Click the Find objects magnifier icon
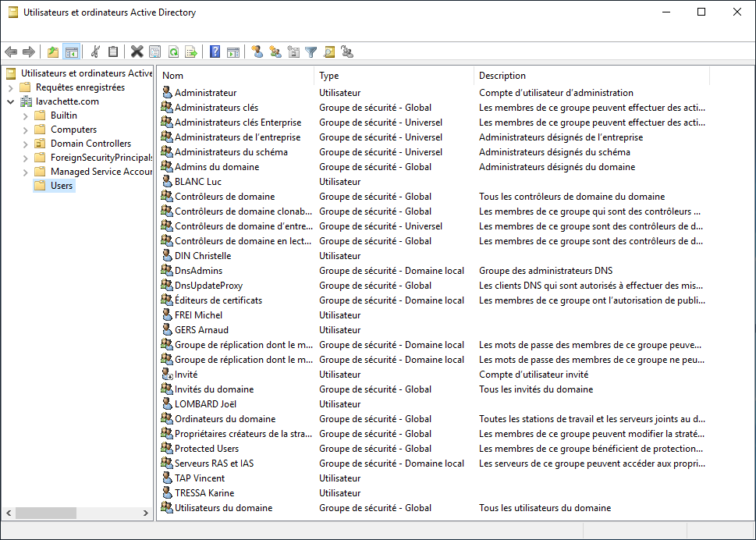 tap(329, 52)
